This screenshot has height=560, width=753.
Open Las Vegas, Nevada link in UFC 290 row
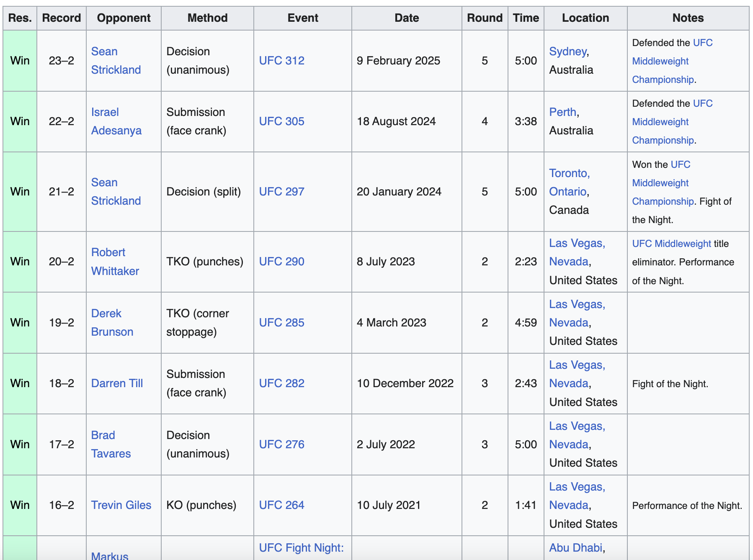point(577,252)
